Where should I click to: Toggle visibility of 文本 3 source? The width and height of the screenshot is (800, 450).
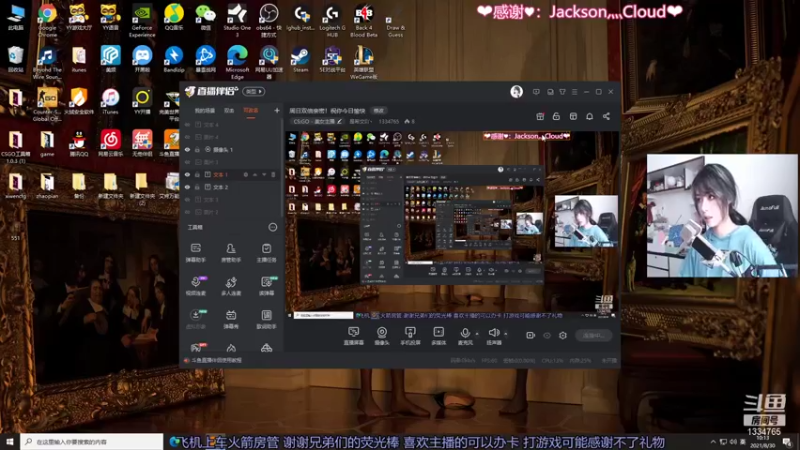pos(187,199)
